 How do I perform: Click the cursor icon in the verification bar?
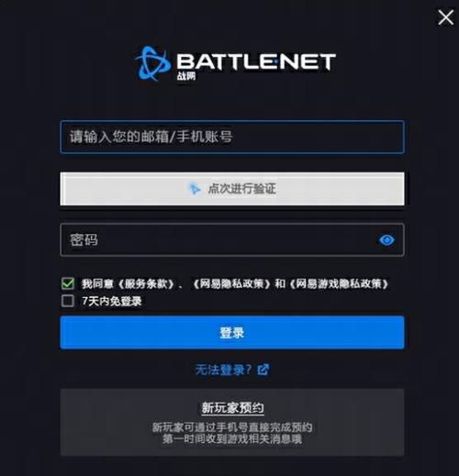point(194,189)
